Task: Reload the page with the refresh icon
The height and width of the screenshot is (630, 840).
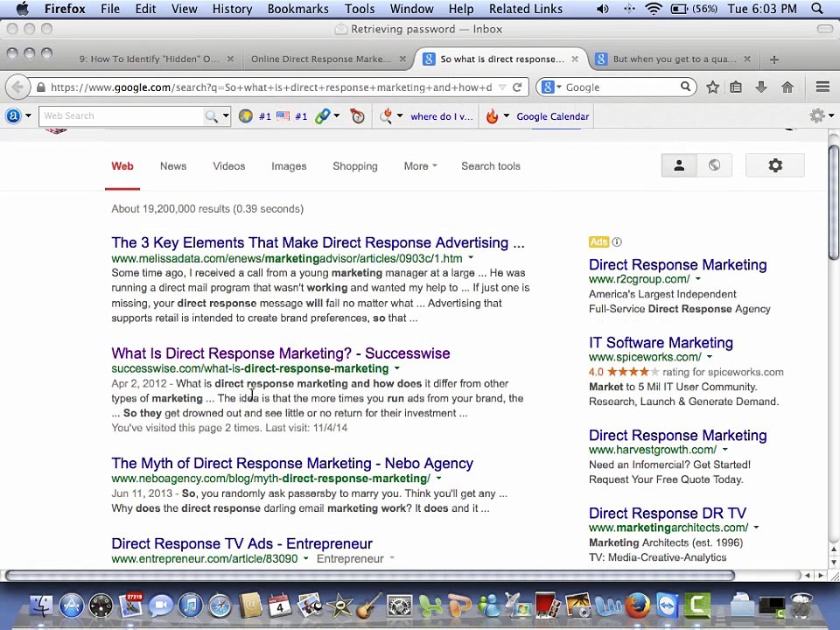Action: pyautogui.click(x=517, y=87)
